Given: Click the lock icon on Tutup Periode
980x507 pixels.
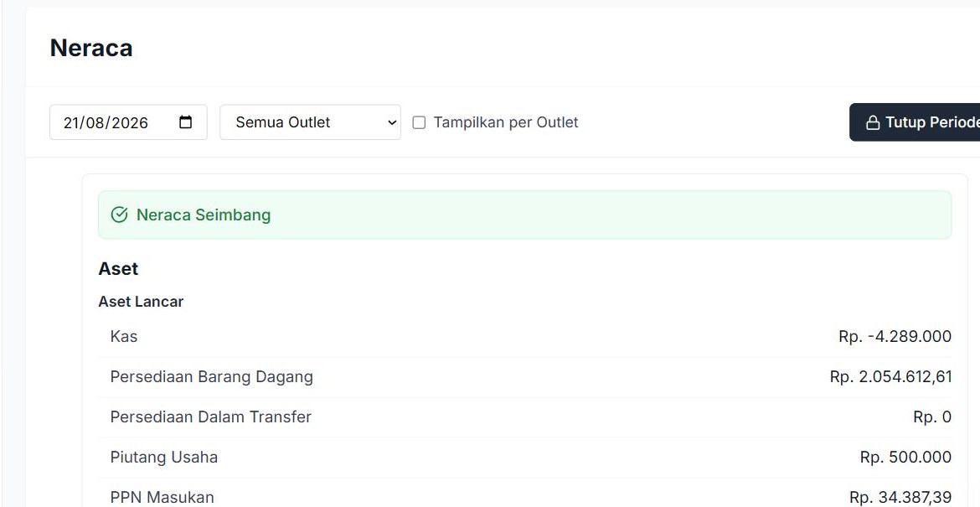Looking at the screenshot, I should pos(873,122).
